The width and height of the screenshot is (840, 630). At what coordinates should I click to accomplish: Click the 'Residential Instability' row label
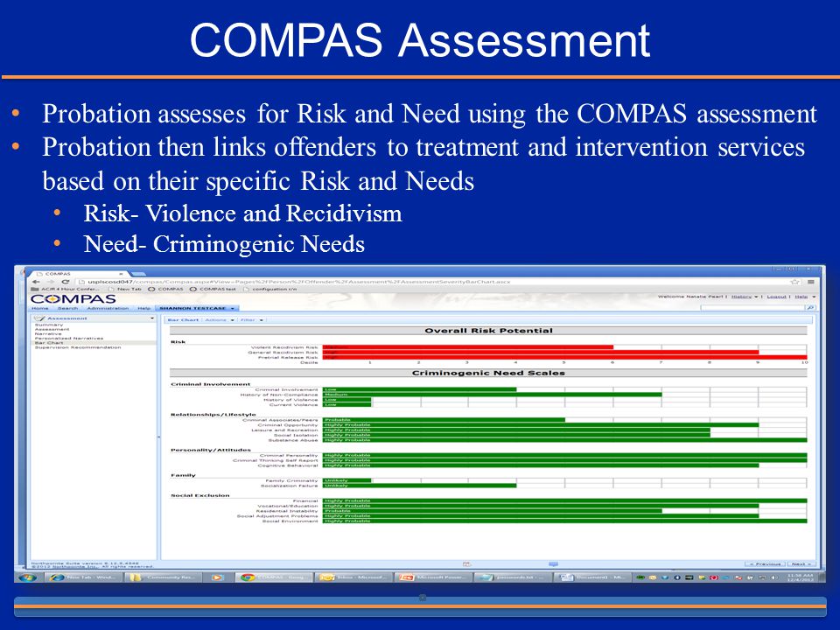point(287,511)
